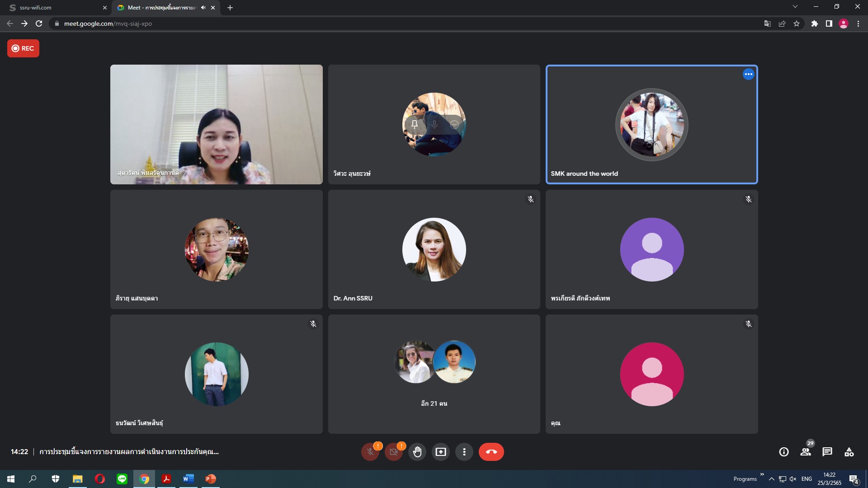
Task: Open the activities shapes icon
Action: pyautogui.click(x=849, y=452)
